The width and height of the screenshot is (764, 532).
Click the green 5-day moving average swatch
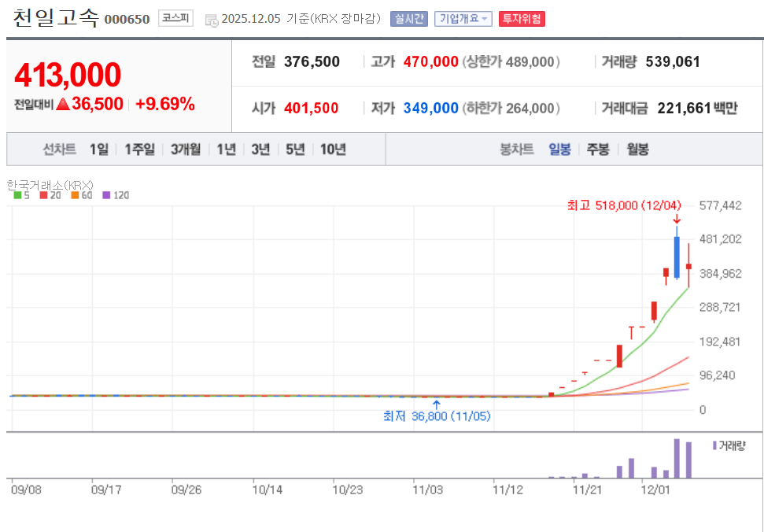(17, 195)
